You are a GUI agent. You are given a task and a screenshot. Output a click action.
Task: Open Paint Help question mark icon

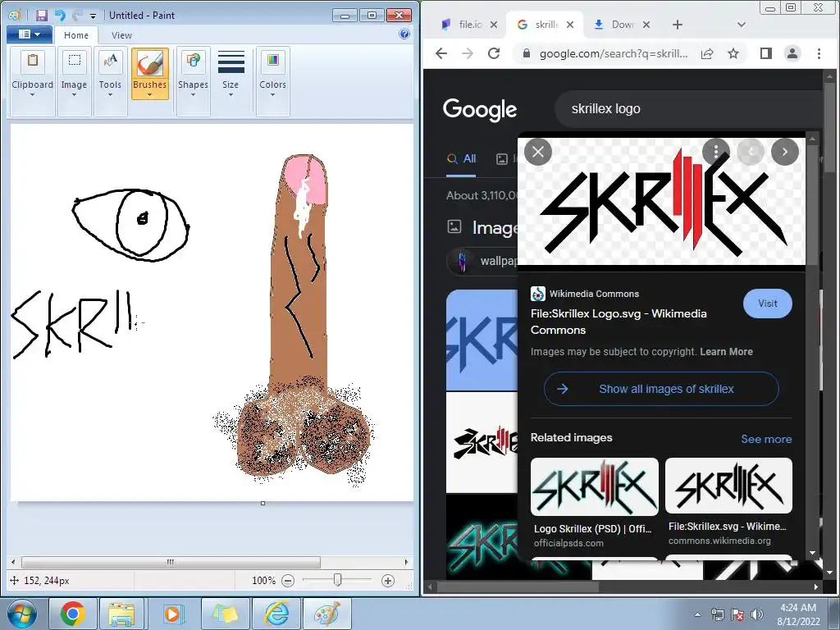[x=404, y=34]
